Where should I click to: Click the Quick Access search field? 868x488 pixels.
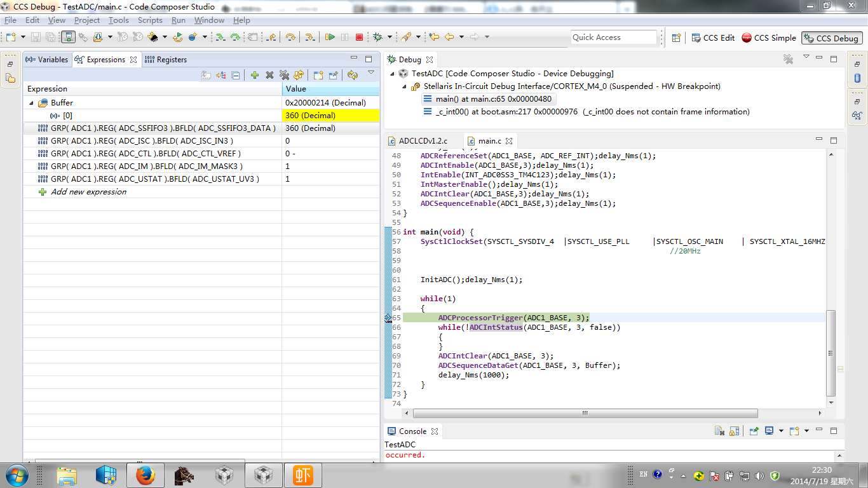pos(613,37)
